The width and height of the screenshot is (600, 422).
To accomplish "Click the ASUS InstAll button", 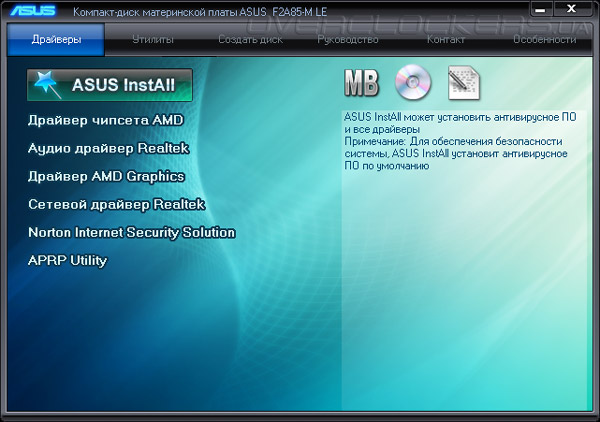I will pos(110,85).
